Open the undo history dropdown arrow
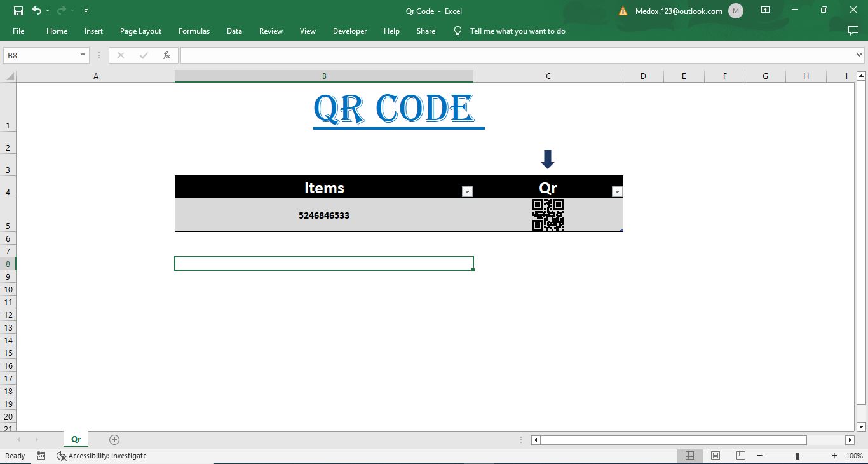The image size is (868, 464). pyautogui.click(x=48, y=11)
